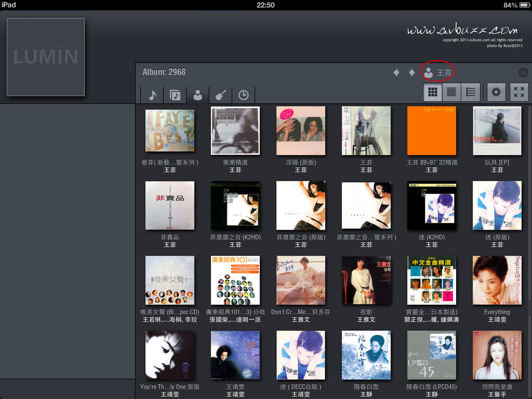The width and height of the screenshot is (532, 399).
Task: Open the recent tab with clock icon
Action: pyautogui.click(x=243, y=95)
